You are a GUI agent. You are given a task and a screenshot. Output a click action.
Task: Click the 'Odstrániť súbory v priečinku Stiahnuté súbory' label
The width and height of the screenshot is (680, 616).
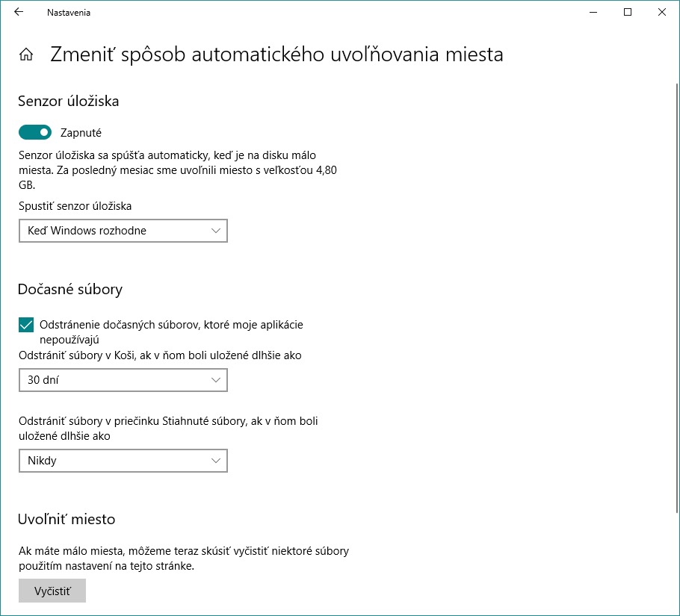pyautogui.click(x=168, y=429)
